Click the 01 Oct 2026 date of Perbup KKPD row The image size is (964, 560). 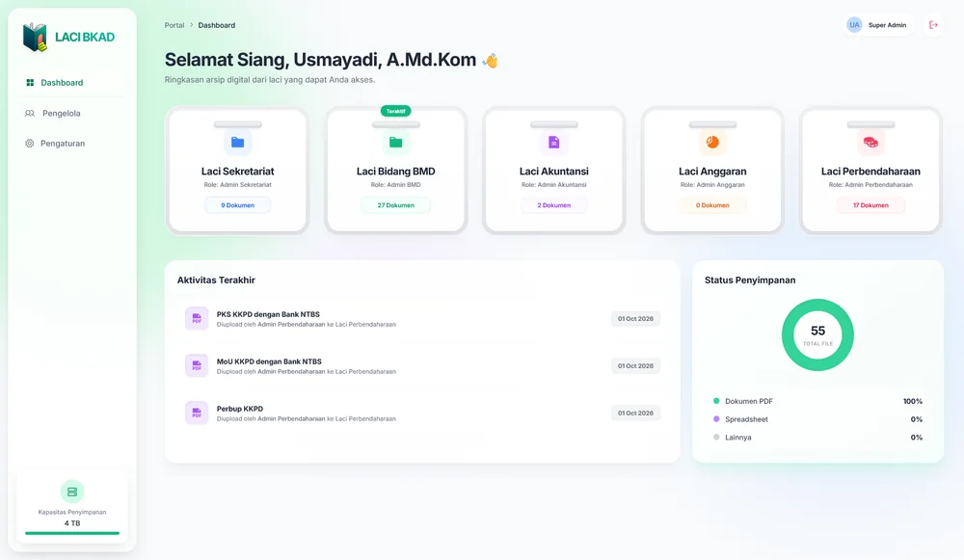[x=635, y=413]
